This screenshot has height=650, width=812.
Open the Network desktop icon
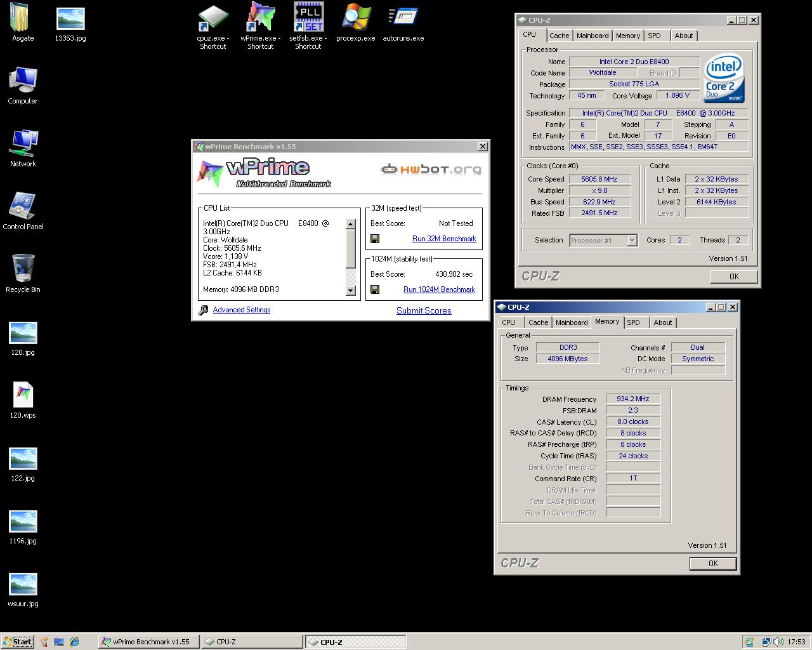[23, 149]
